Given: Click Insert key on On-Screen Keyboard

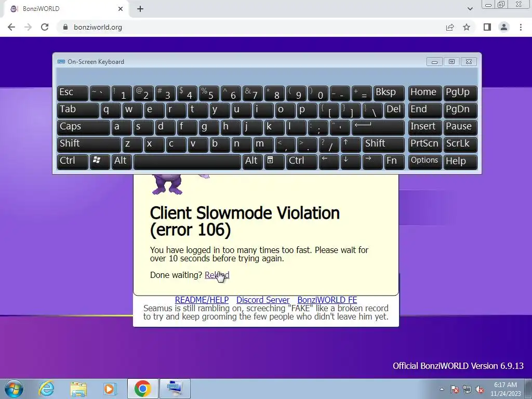Looking at the screenshot, I should (x=425, y=127).
